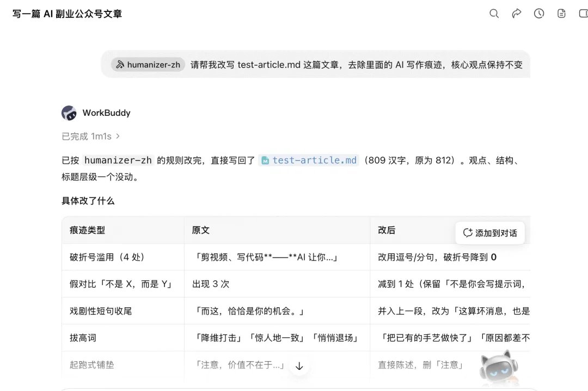This screenshot has width=588, height=391.
Task: Click the WorkBuddy avatar icon
Action: (x=69, y=113)
